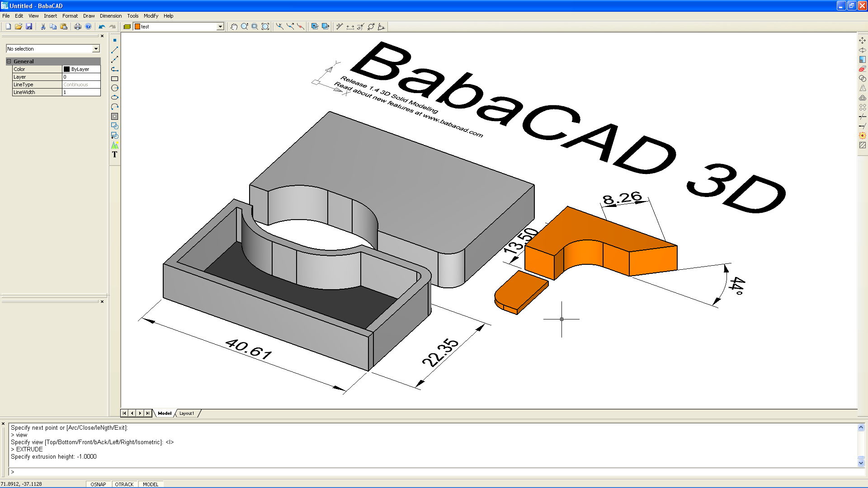Toggle OTRACK in status bar
The image size is (868, 488).
tap(124, 484)
